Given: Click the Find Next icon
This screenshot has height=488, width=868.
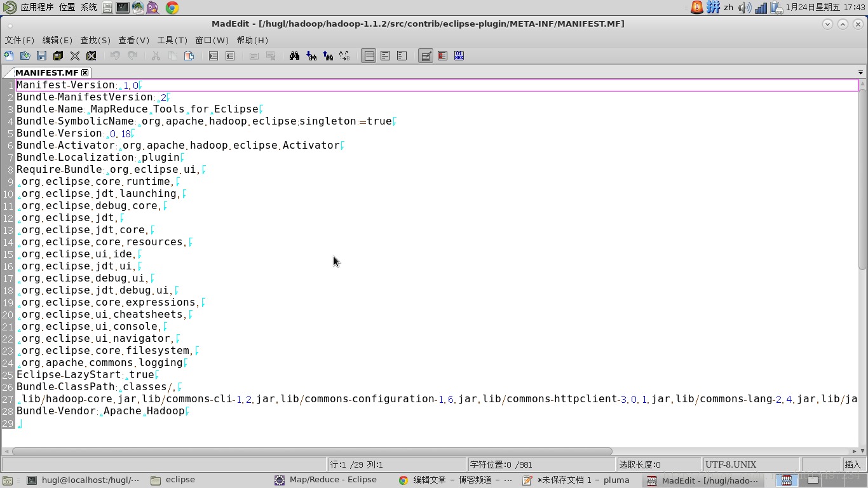Looking at the screenshot, I should pos(311,55).
